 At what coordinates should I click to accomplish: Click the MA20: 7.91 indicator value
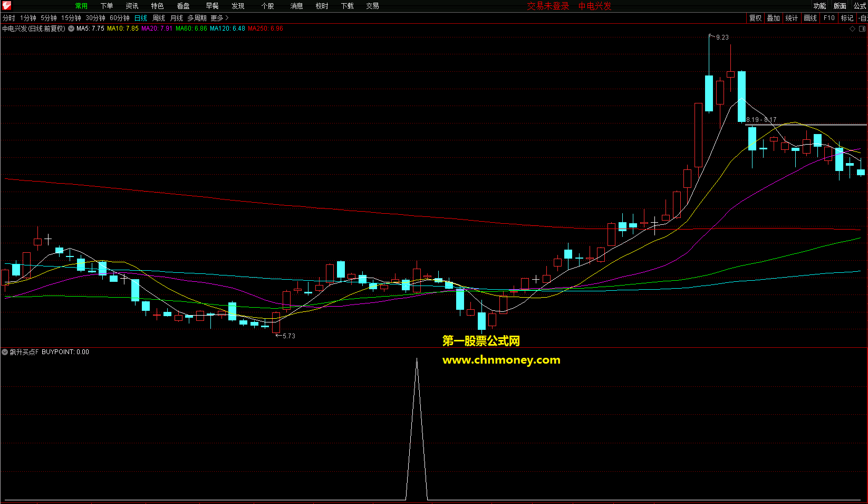point(157,28)
